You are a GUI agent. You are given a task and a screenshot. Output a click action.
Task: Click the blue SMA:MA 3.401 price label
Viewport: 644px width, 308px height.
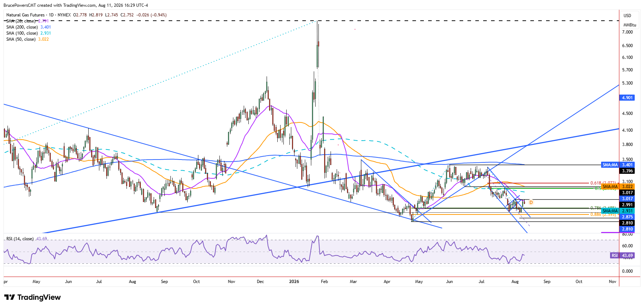[618, 165]
